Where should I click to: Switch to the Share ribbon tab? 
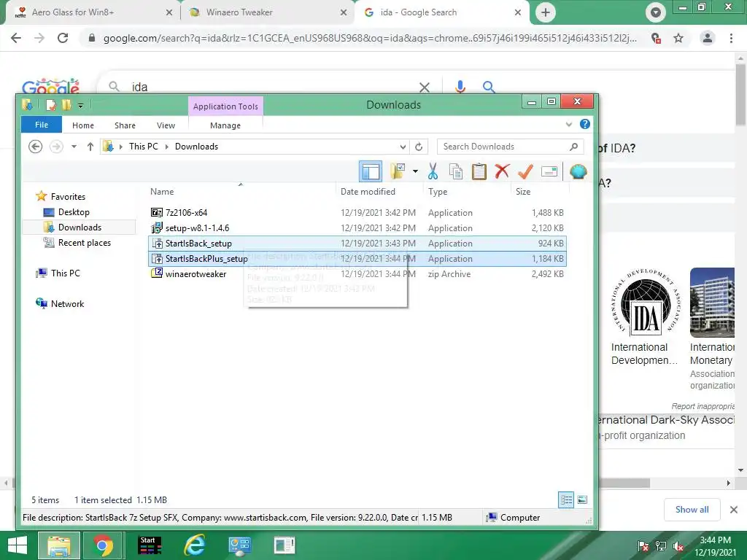click(125, 125)
